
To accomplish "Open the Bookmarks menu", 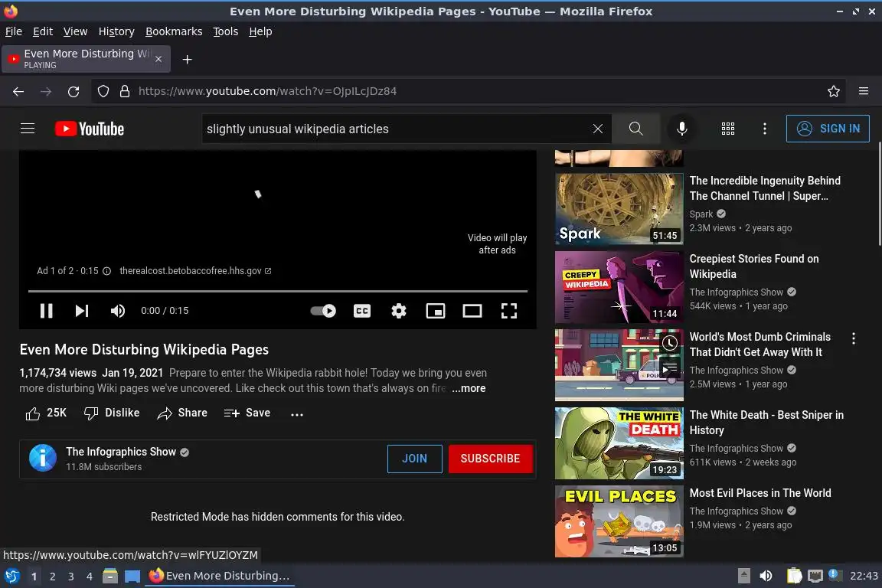I will (174, 31).
